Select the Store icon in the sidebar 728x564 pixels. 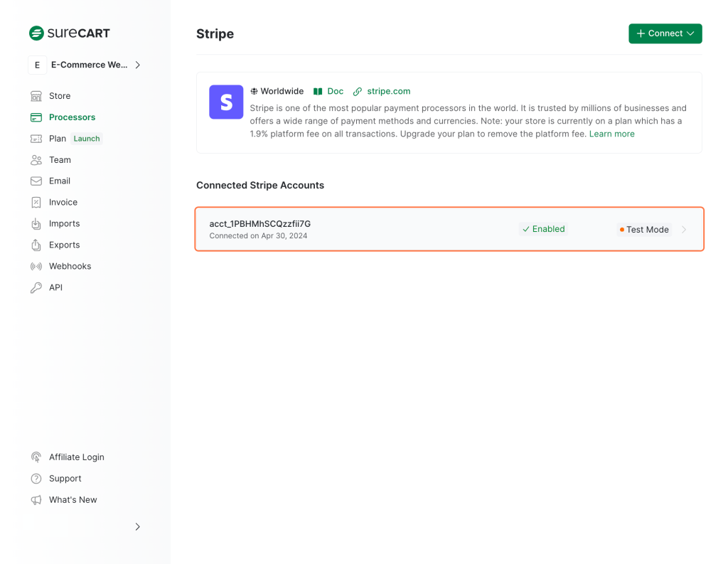[x=36, y=95]
